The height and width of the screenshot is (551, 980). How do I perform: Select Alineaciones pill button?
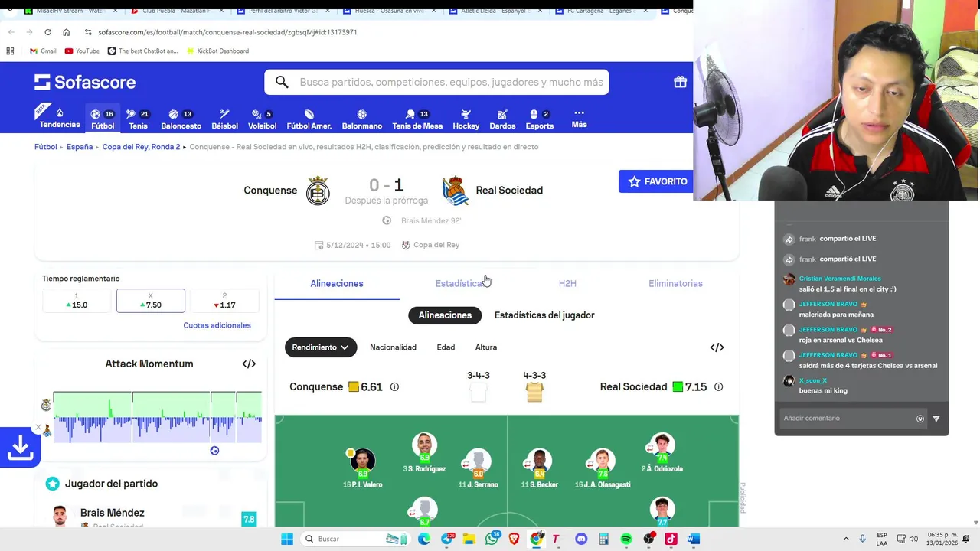click(x=445, y=315)
